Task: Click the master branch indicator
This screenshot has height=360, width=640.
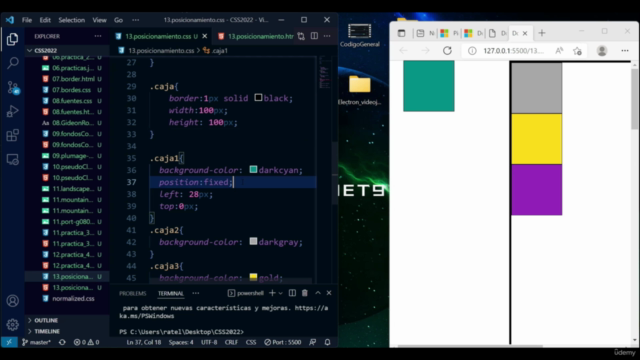Action: pyautogui.click(x=36, y=342)
